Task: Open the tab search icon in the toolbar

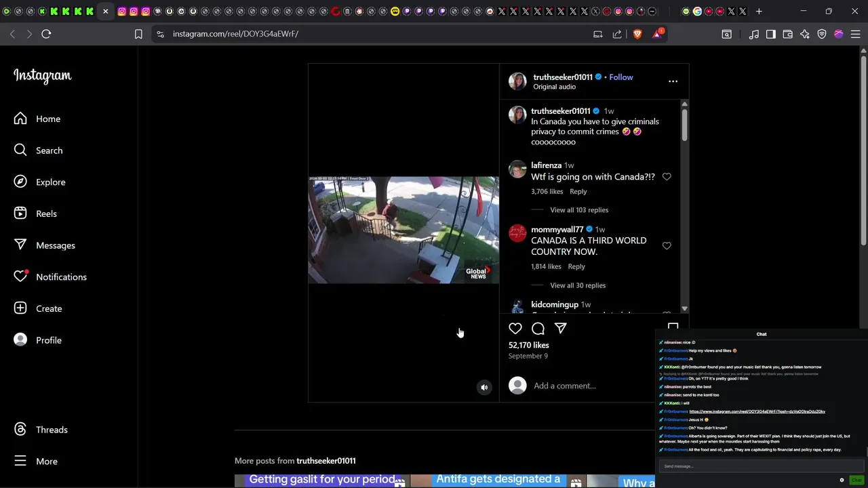Action: 726,34
